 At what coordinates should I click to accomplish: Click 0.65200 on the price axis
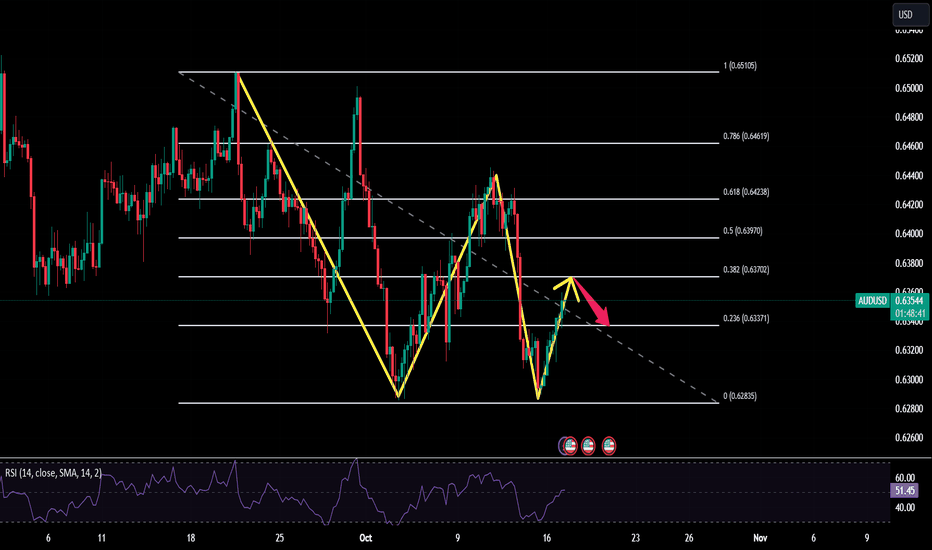tap(909, 58)
